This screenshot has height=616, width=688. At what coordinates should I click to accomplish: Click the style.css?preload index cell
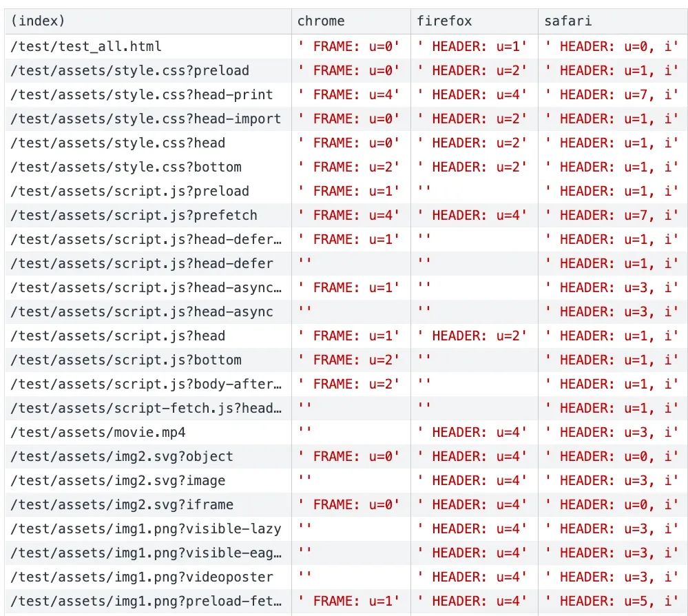(x=129, y=70)
